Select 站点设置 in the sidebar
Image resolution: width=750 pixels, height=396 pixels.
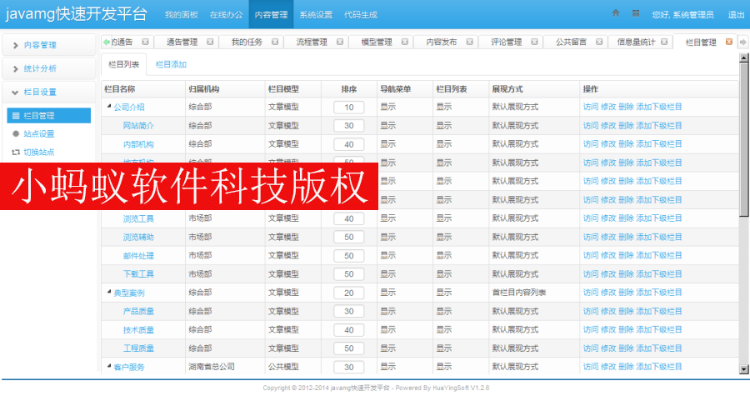point(39,134)
